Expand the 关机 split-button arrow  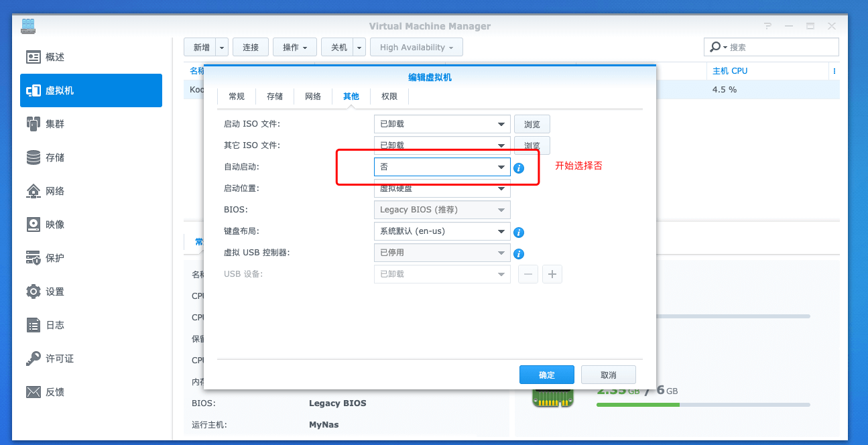pyautogui.click(x=359, y=47)
